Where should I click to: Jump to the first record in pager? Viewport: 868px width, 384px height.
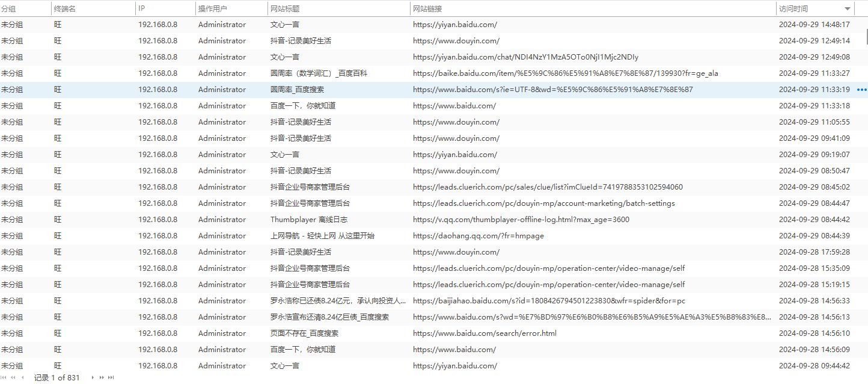click(4, 377)
